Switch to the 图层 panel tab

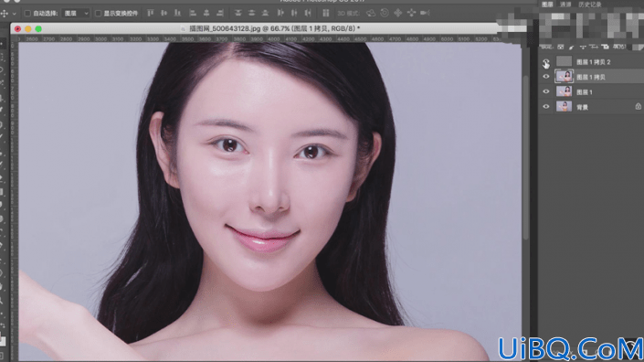pos(547,5)
